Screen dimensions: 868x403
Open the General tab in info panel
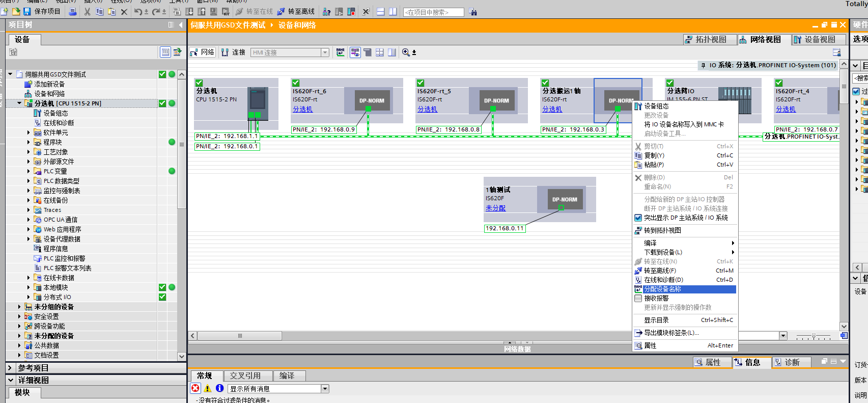click(x=204, y=375)
